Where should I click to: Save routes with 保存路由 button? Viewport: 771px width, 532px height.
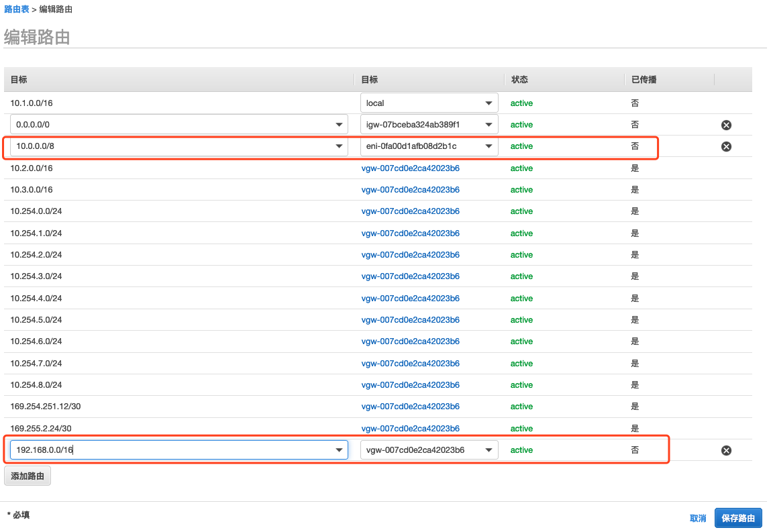pyautogui.click(x=737, y=518)
